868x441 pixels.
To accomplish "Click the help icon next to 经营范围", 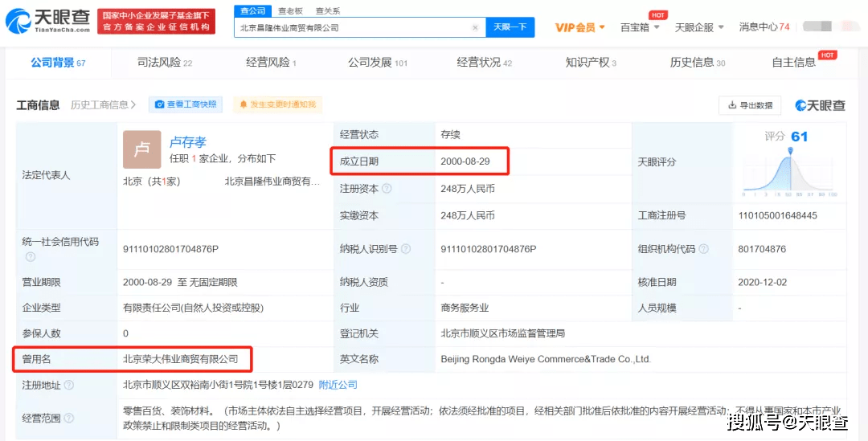I will [x=68, y=418].
